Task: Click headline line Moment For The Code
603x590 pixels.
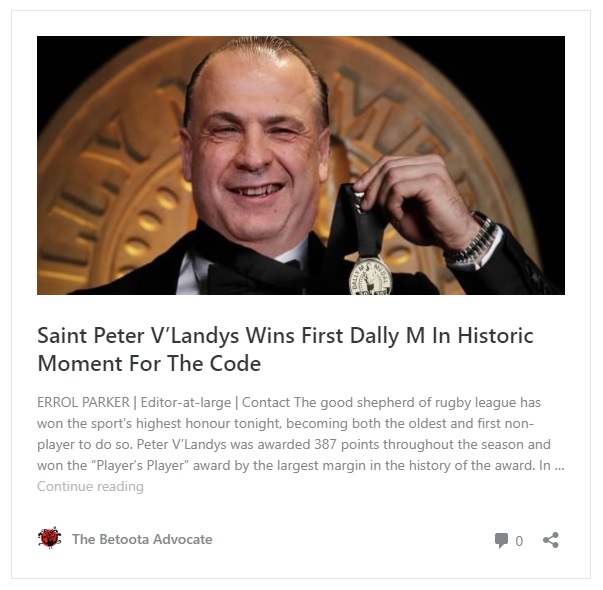Action: click(x=149, y=363)
